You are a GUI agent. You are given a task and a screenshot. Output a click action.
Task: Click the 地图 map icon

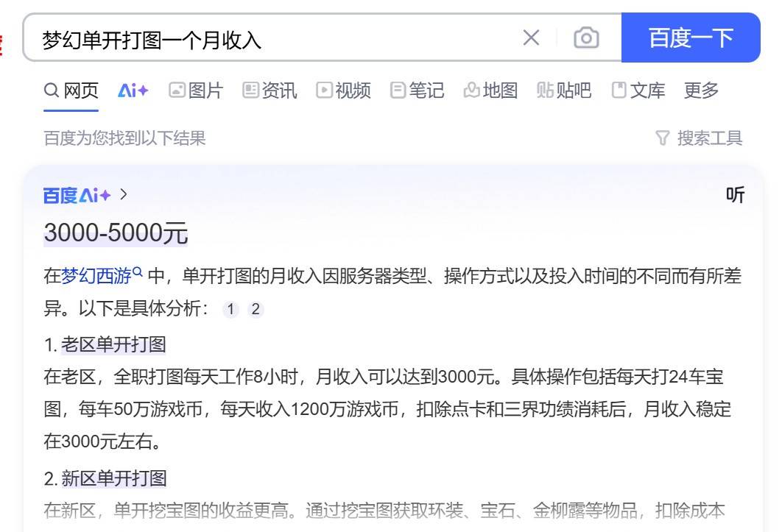coord(472,91)
